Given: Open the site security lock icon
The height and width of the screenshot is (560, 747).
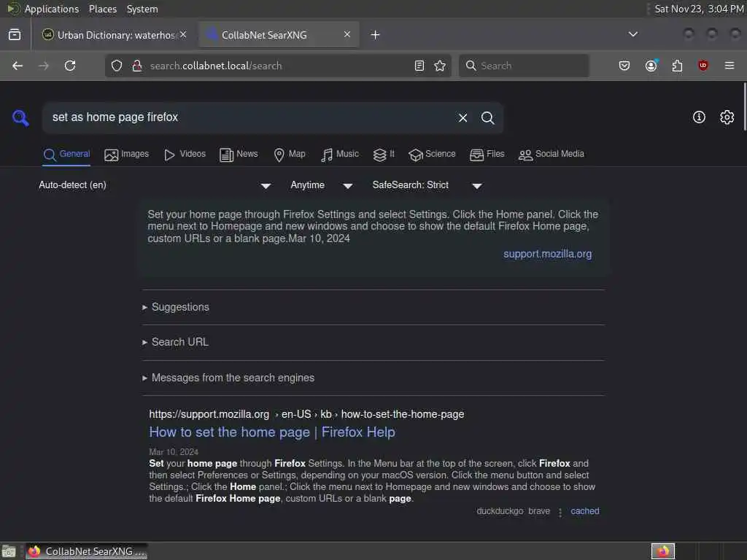Looking at the screenshot, I should (x=137, y=66).
